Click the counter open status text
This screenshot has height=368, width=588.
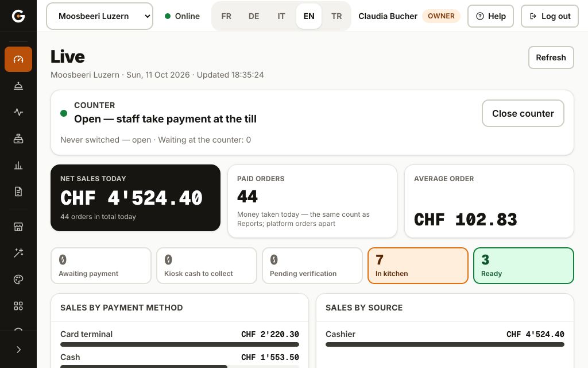tap(165, 118)
